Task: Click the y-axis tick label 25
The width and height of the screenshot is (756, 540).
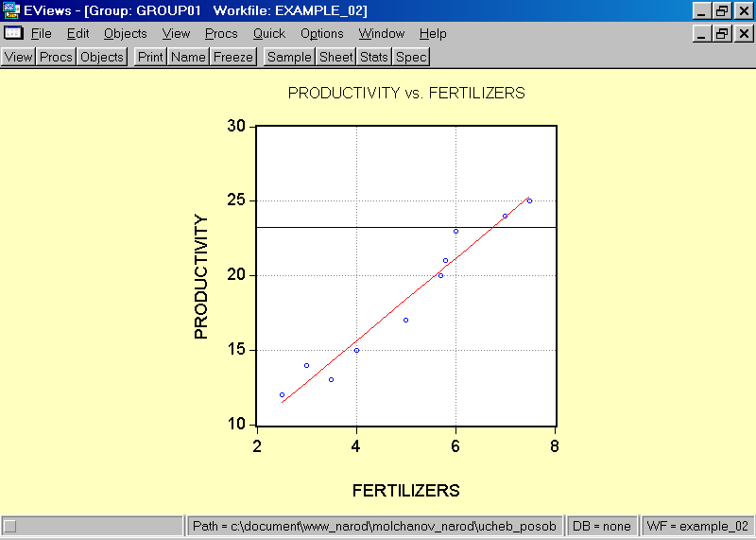Action: tap(236, 200)
